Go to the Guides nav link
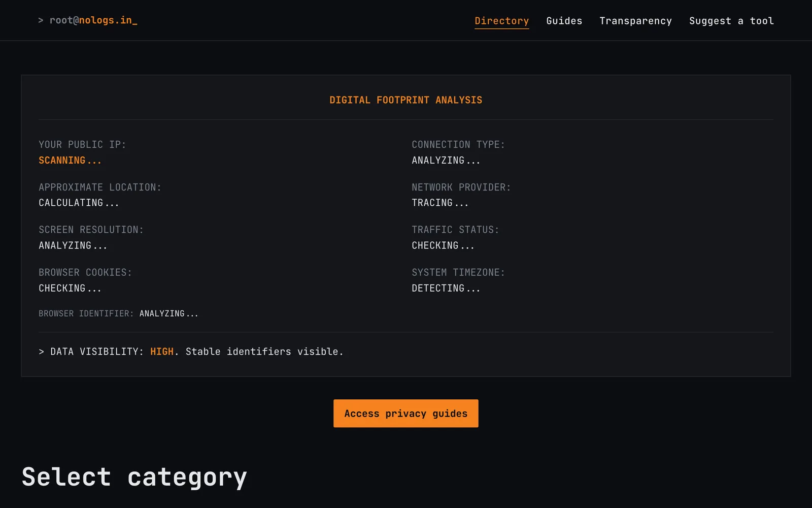This screenshot has width=812, height=508. click(x=564, y=21)
